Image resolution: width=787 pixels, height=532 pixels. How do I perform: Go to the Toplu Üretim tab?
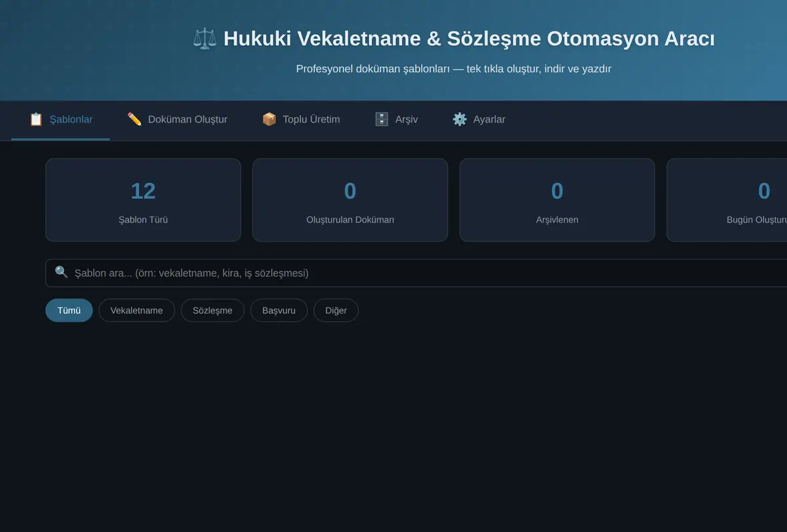coord(301,120)
